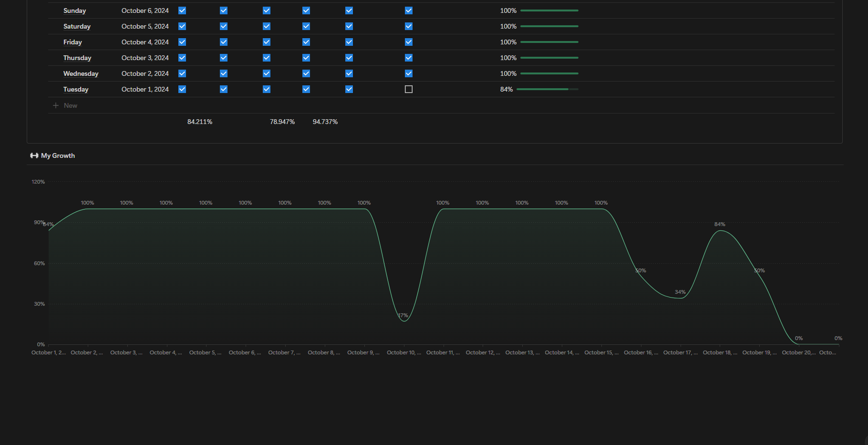The width and height of the screenshot is (868, 445).
Task: Open the Sunday page title
Action: tap(74, 10)
